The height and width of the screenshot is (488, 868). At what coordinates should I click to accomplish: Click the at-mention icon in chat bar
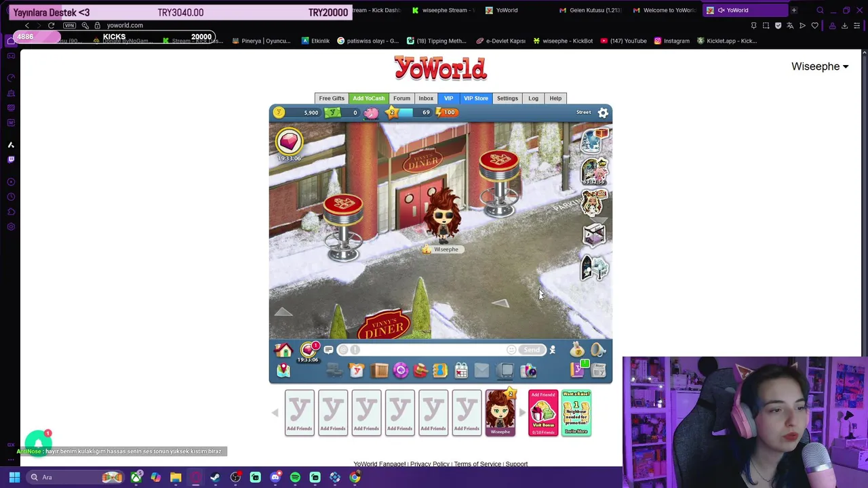(344, 350)
